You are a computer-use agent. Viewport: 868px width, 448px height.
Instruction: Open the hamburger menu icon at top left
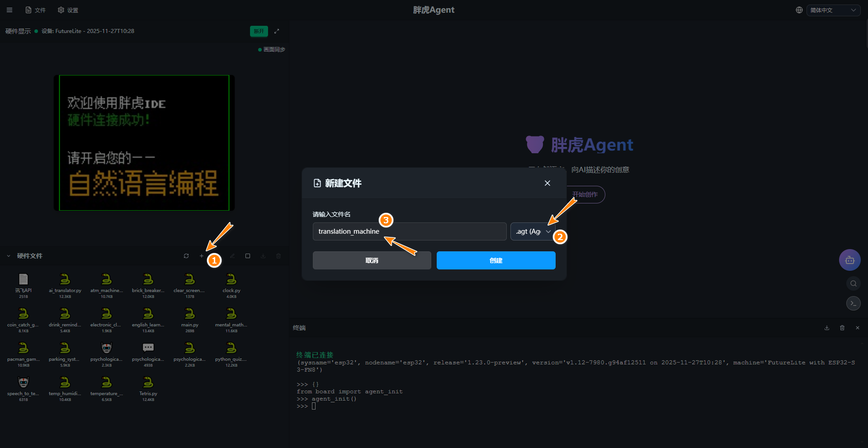9,10
